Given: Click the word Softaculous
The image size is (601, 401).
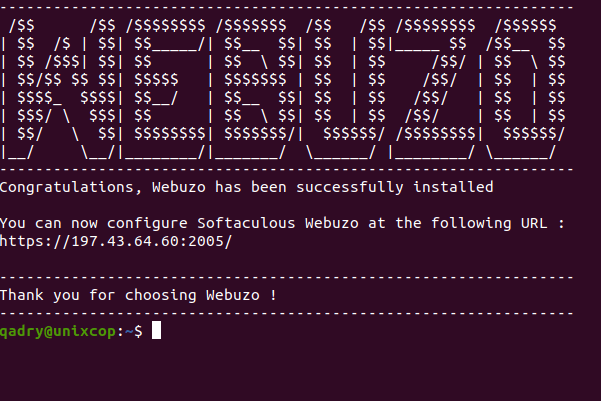Looking at the screenshot, I should (246, 223).
